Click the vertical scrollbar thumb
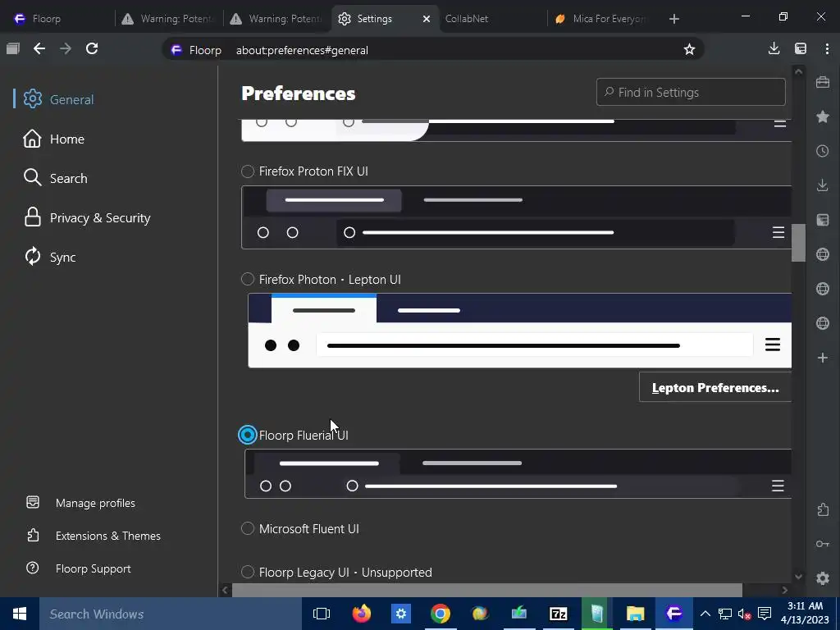The height and width of the screenshot is (630, 840). pyautogui.click(x=798, y=243)
